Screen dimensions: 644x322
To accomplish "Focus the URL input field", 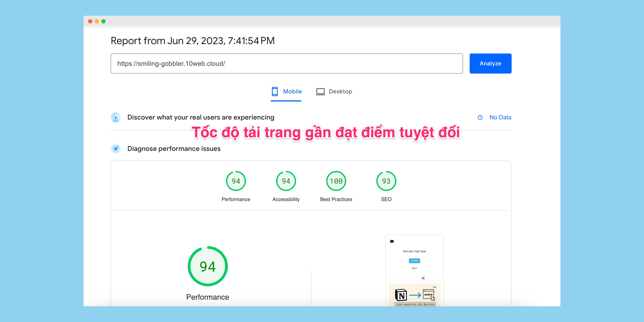I will pyautogui.click(x=287, y=64).
